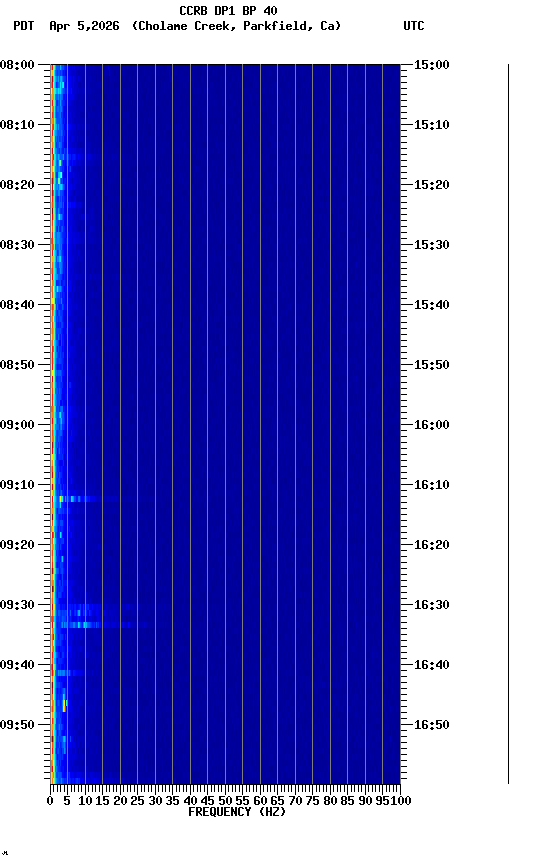Click the 08:40 PDT time label
This screenshot has width=552, height=864.
point(17,305)
